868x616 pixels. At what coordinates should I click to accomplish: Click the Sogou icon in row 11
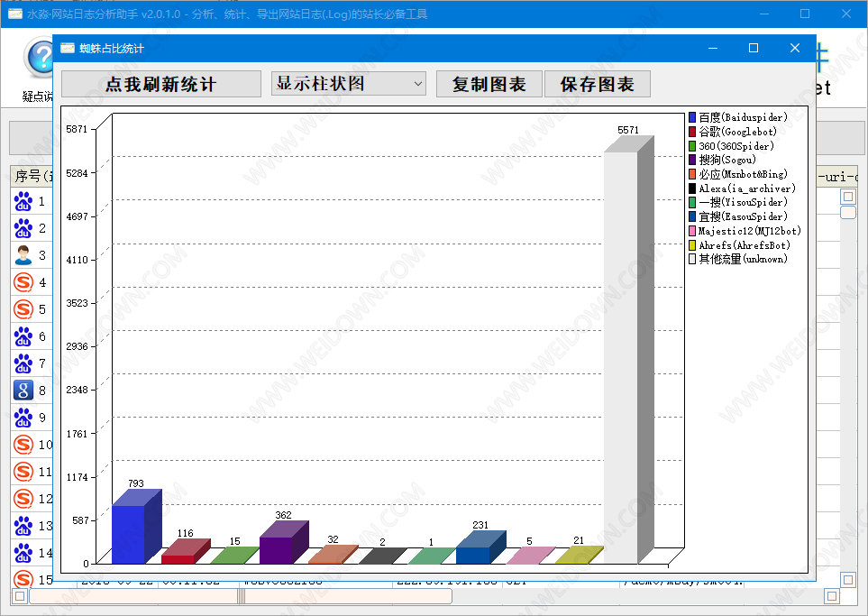tap(23, 472)
